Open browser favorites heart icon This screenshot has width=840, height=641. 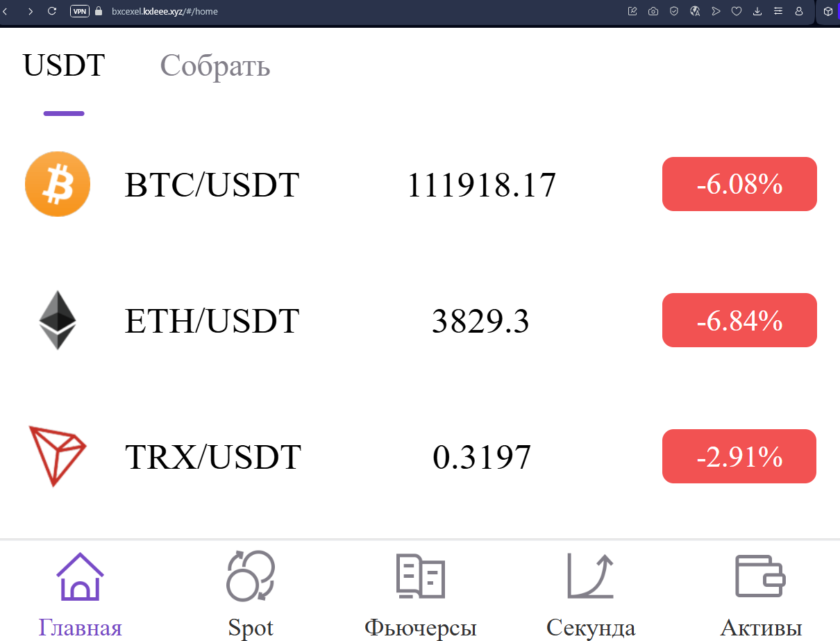pos(737,11)
